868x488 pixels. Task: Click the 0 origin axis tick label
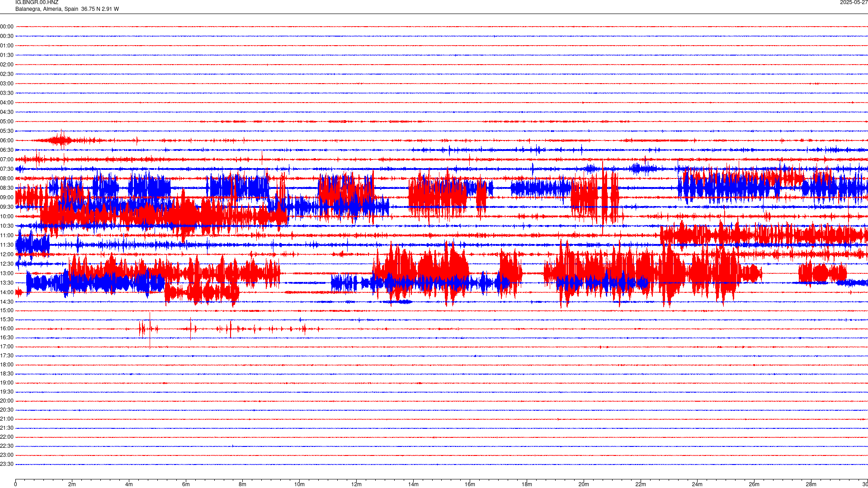coord(15,484)
